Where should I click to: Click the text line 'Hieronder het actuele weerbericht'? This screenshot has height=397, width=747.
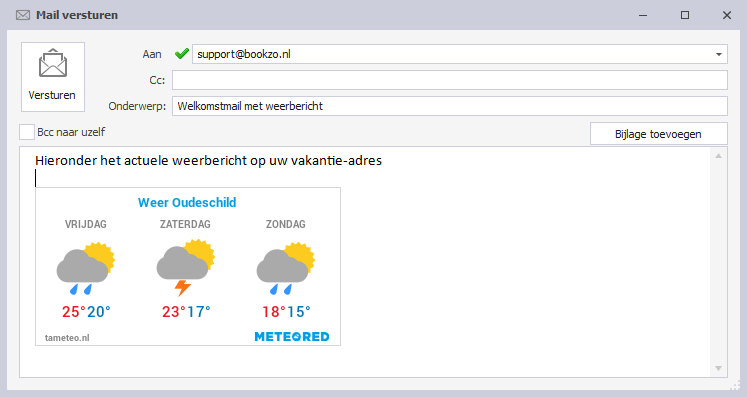click(209, 161)
